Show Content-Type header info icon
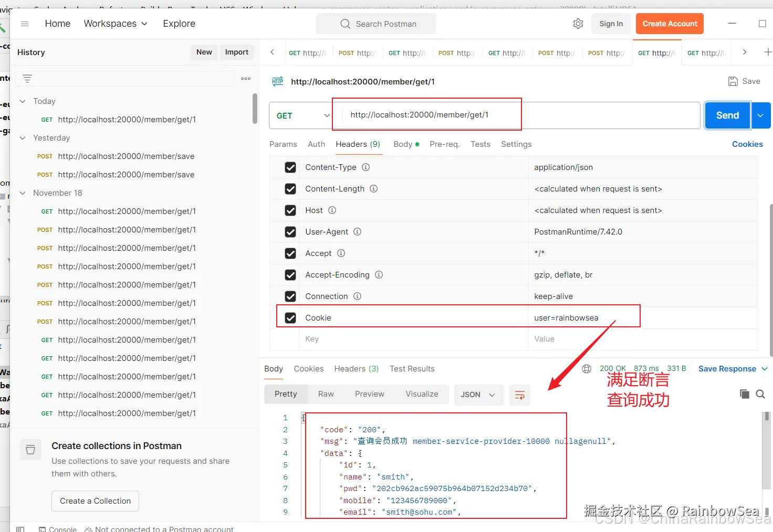The width and height of the screenshot is (773, 532). pos(366,167)
